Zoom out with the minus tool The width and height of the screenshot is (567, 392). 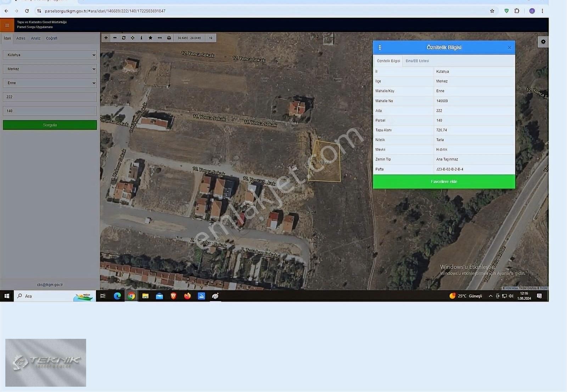click(x=115, y=38)
